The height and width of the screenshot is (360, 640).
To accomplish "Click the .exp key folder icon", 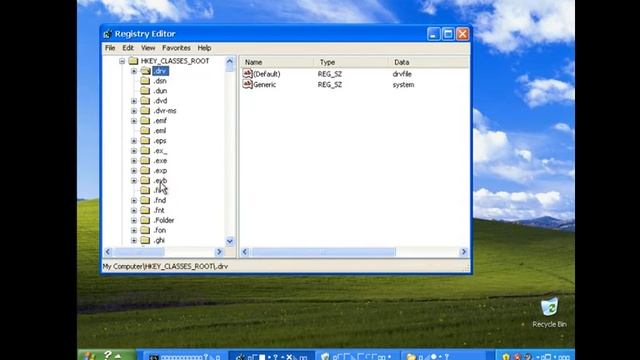I will [x=145, y=171].
